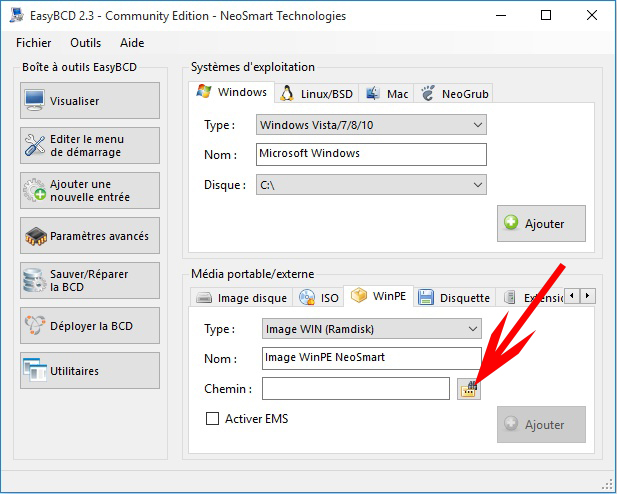Open Paramètres avancés
The image size is (617, 494).
pyautogui.click(x=90, y=236)
